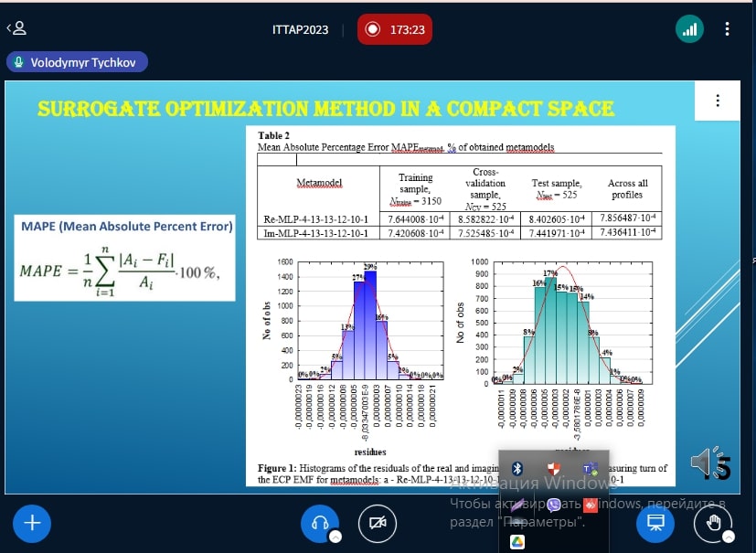
Task: Toggle the presentation screen button
Action: tap(655, 523)
